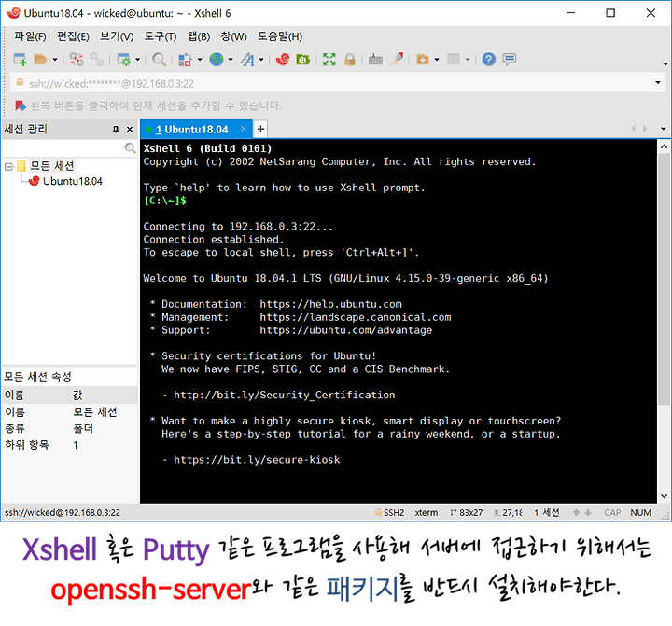Toggle full screen mode icon

329,60
